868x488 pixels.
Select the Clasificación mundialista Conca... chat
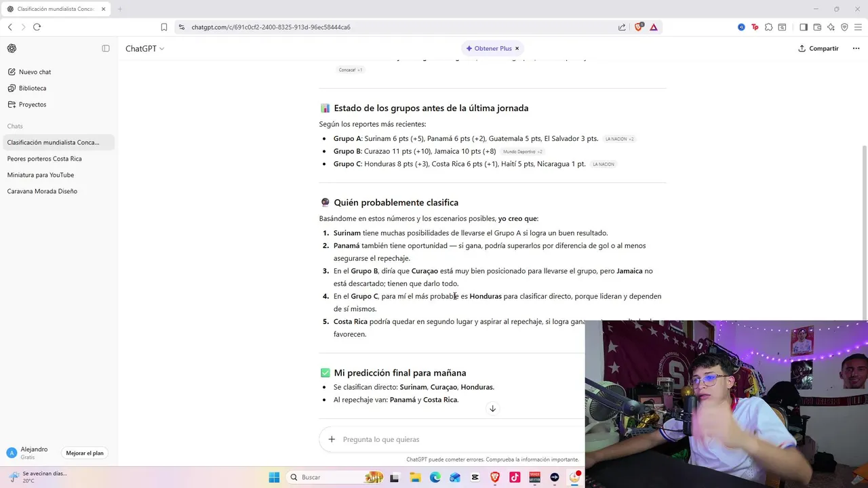(x=58, y=142)
